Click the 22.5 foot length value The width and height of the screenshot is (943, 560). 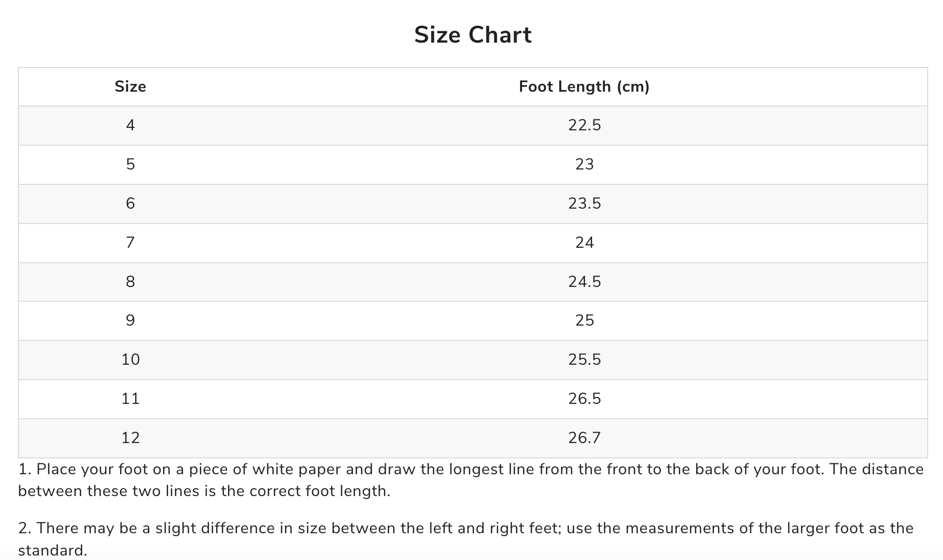click(585, 125)
